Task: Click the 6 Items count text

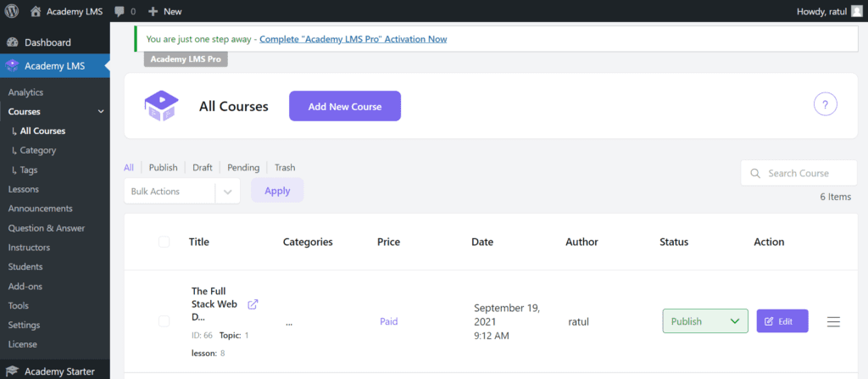Action: (x=836, y=197)
